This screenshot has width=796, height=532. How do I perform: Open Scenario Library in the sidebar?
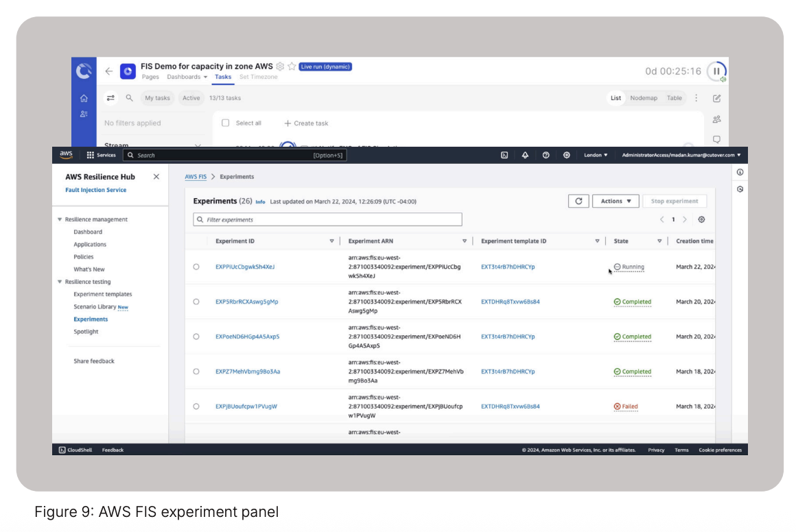click(x=95, y=307)
